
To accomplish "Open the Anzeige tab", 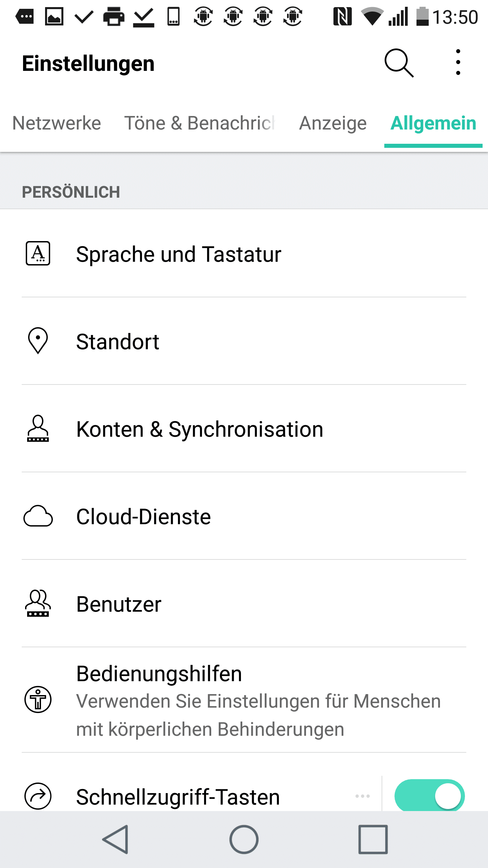I will (x=333, y=123).
